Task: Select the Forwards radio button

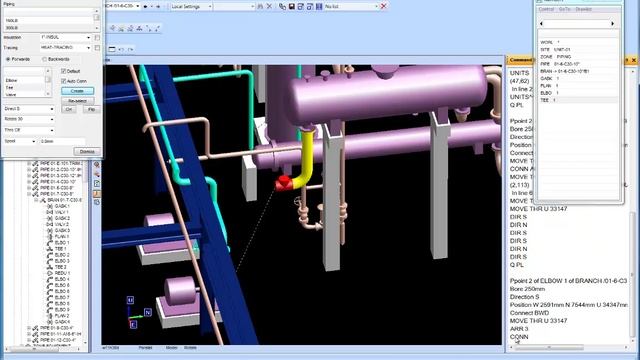Action: click(8, 59)
